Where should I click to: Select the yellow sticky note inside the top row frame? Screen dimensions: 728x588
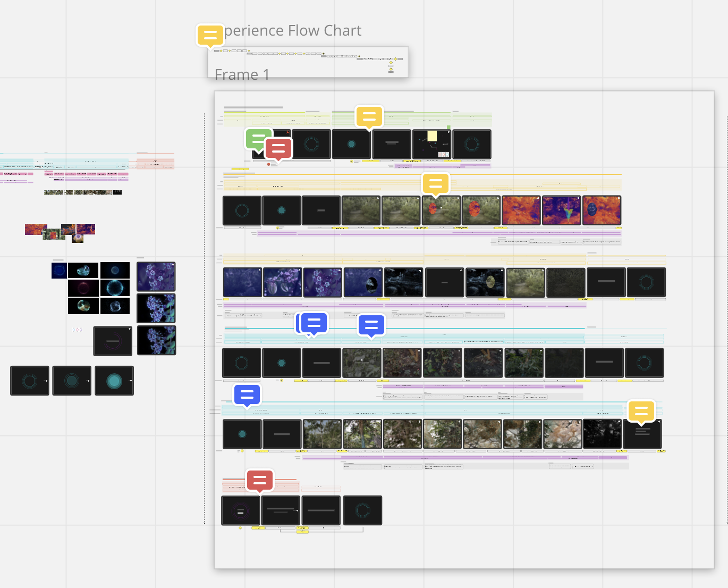431,136
